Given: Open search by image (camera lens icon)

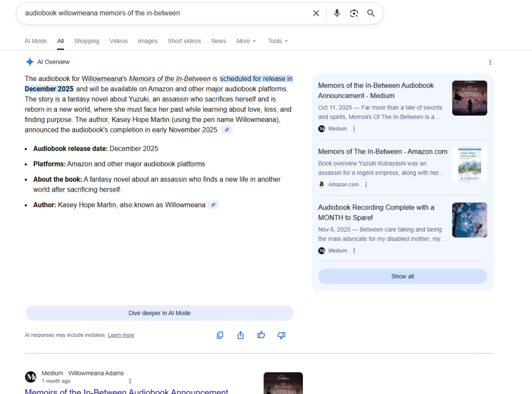Looking at the screenshot, I should pos(354,13).
